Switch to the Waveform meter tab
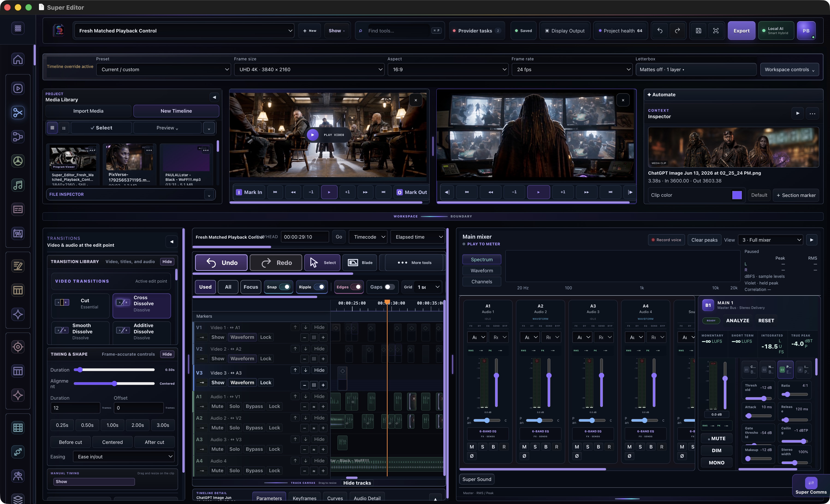The width and height of the screenshot is (830, 504). [x=481, y=270]
